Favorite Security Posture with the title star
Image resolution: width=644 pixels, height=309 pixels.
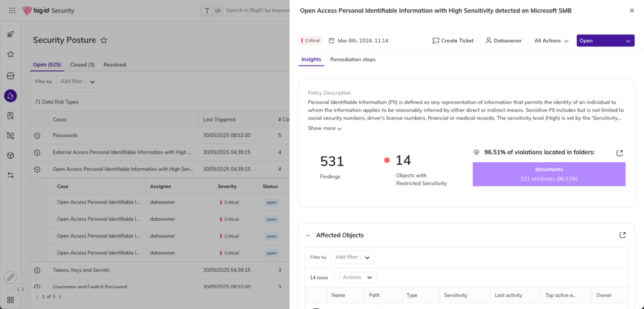104,40
